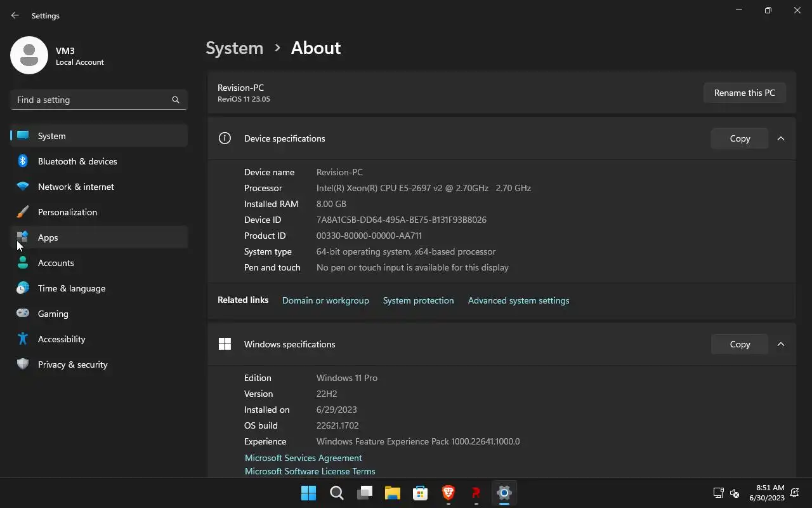Click the ReviOS 11 23.05 subtitle
Screen dimensions: 812x508
click(244, 99)
